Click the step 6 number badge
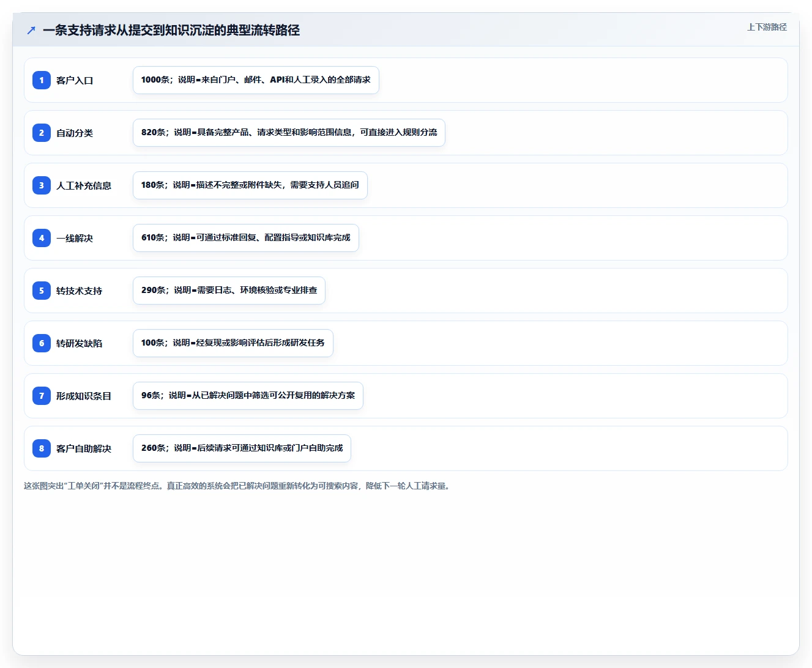 [x=42, y=343]
